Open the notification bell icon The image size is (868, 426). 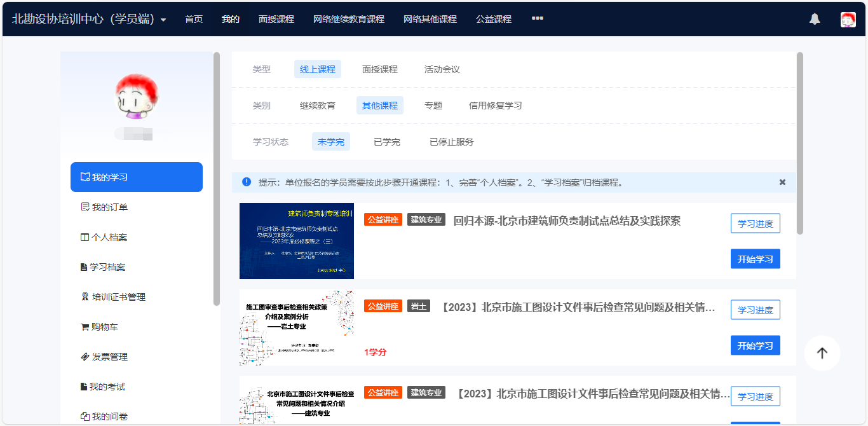[815, 19]
